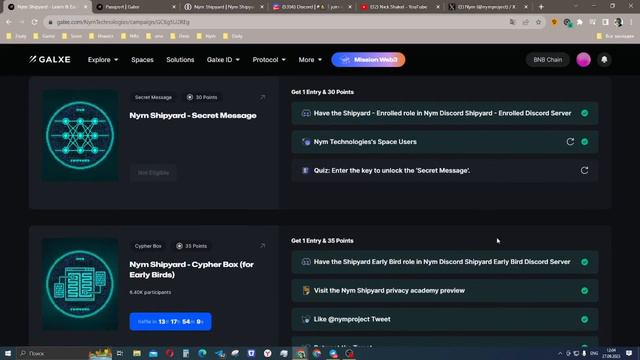Refresh the Secret Message quiz task status
Viewport: 640px width, 360px height.
coord(584,170)
